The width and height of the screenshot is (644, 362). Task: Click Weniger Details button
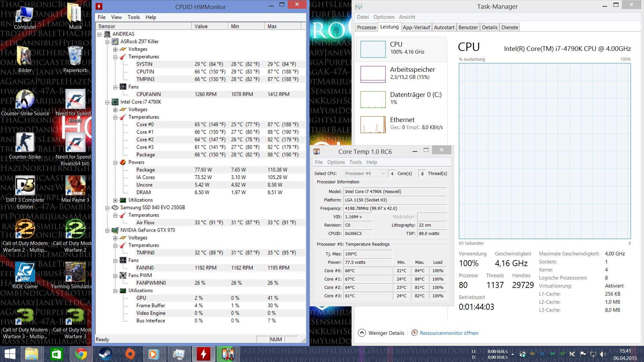click(381, 333)
